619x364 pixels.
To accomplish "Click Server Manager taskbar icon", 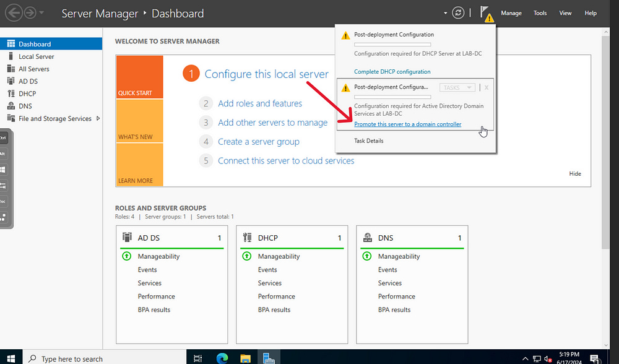I will click(269, 358).
